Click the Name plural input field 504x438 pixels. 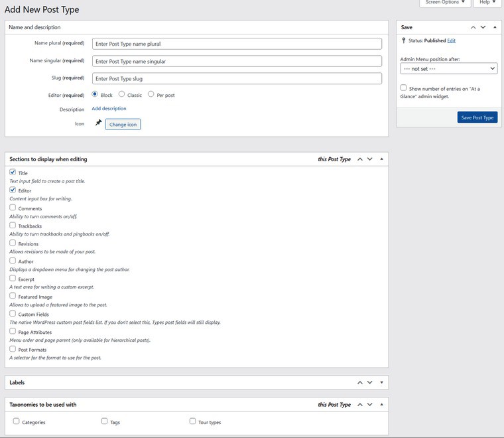pyautogui.click(x=237, y=44)
